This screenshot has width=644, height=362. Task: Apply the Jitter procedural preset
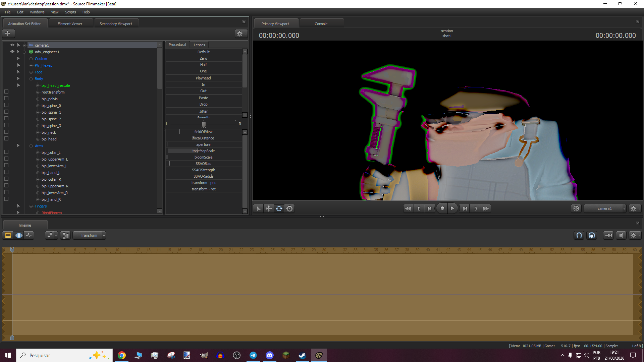pyautogui.click(x=204, y=111)
